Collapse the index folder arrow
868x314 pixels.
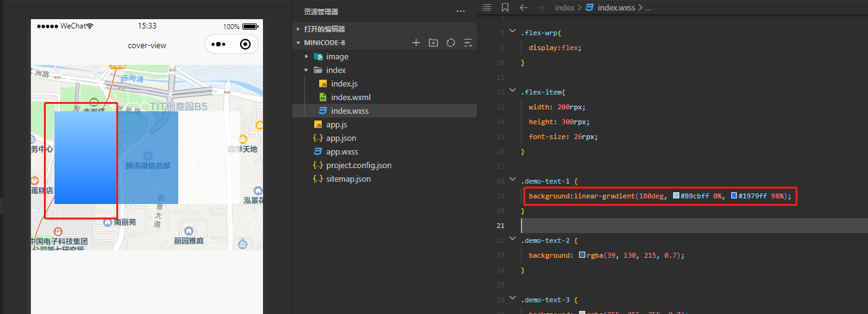[x=306, y=70]
